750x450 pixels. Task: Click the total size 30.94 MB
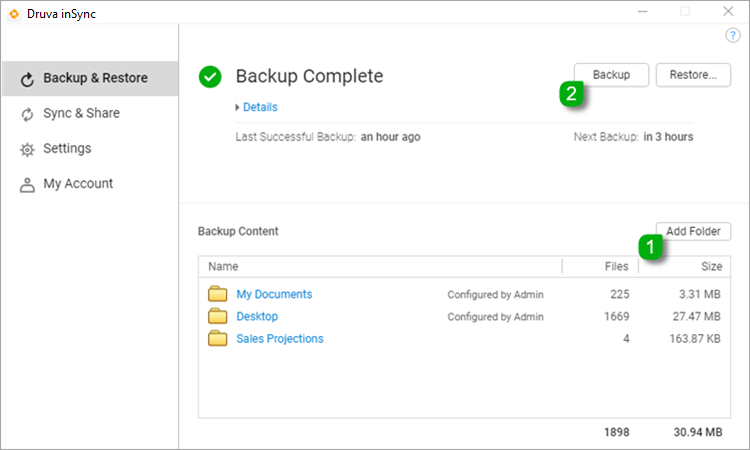[x=698, y=432]
